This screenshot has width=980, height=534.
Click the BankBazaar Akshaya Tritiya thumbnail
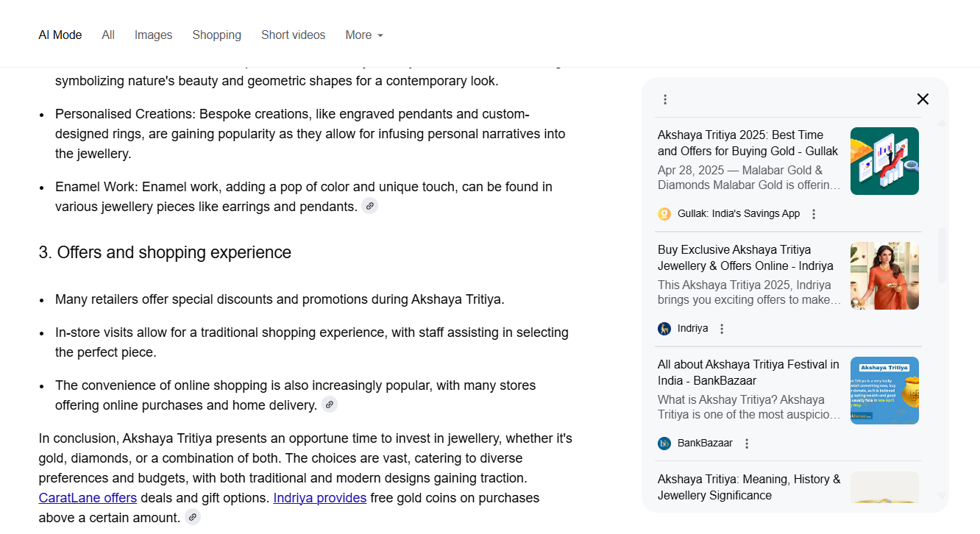point(884,391)
